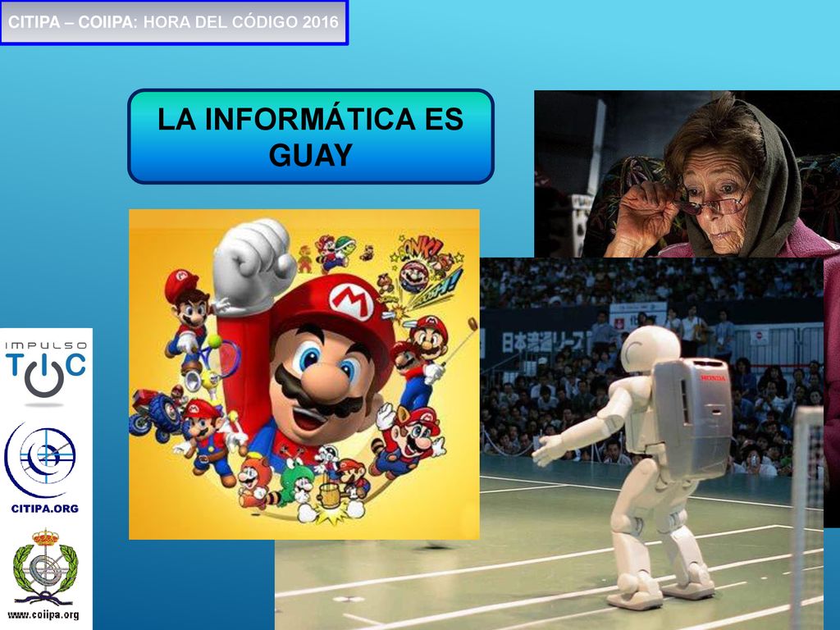Click the CITIPA circular logo
The height and width of the screenshot is (630, 840).
pos(41,459)
